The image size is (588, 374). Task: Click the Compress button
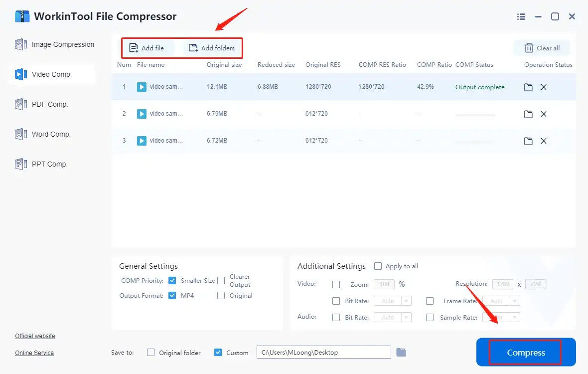coord(525,352)
